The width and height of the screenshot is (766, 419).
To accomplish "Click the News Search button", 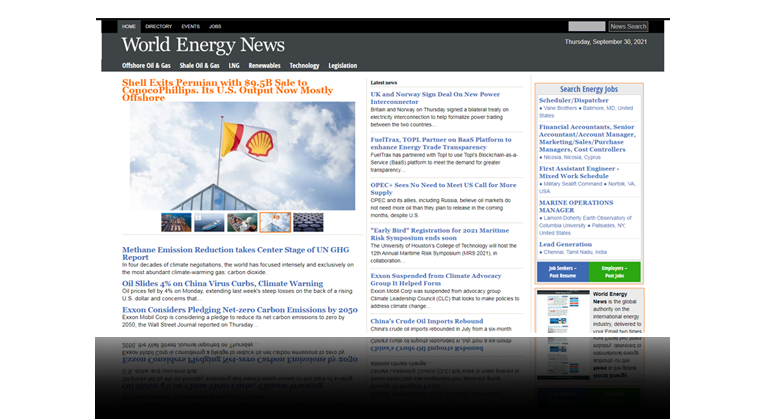I will (628, 26).
